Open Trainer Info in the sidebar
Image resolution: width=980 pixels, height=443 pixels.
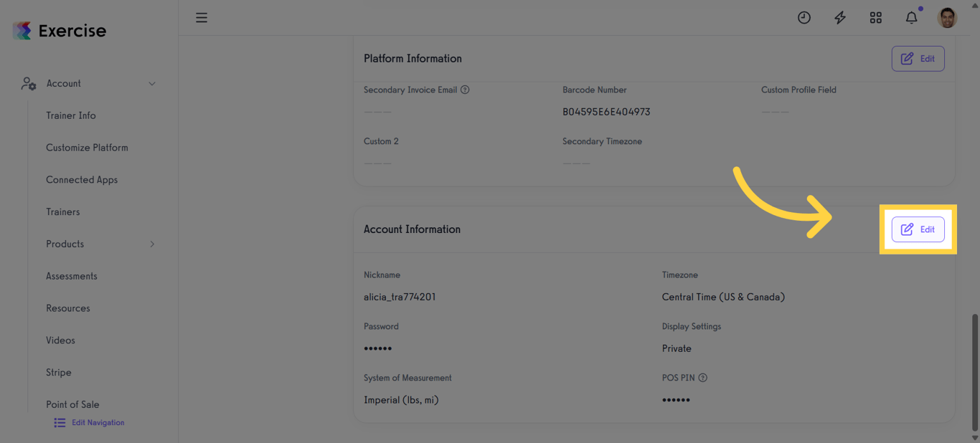click(71, 115)
